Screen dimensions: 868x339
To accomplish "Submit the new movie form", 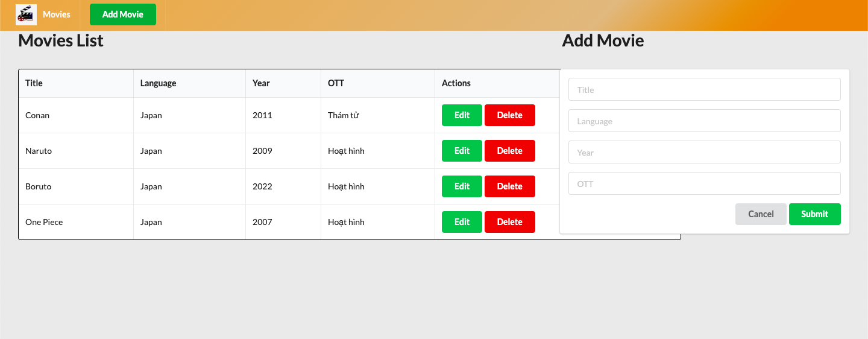I will pyautogui.click(x=814, y=214).
